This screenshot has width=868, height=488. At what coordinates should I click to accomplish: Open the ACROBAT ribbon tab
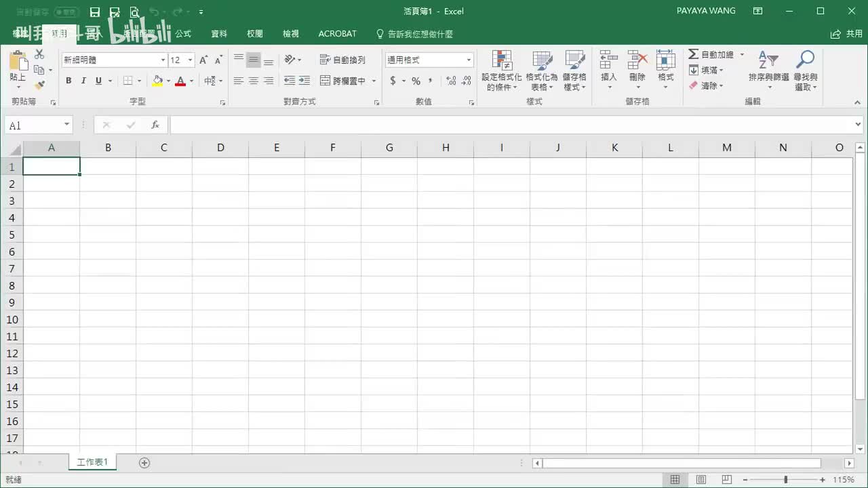338,34
